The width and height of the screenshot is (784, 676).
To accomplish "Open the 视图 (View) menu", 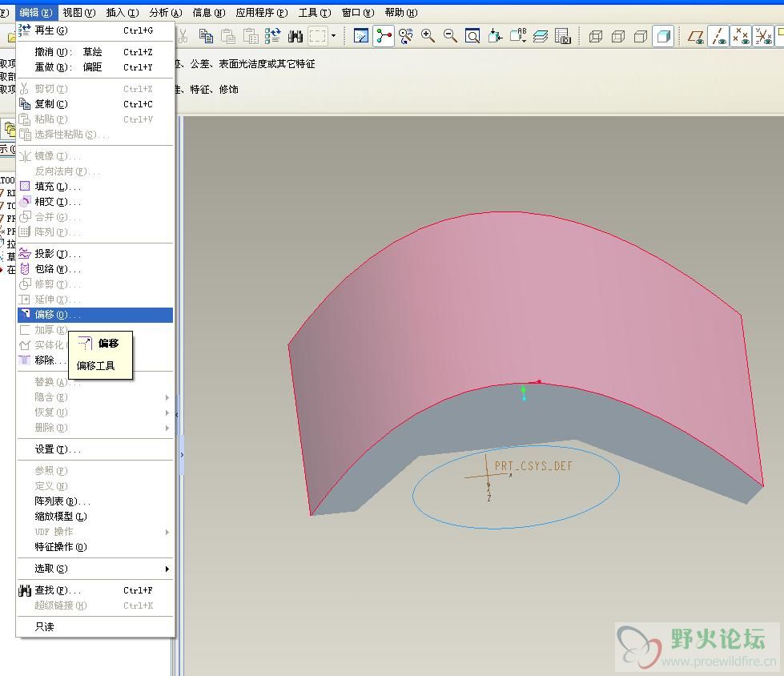I will [79, 13].
